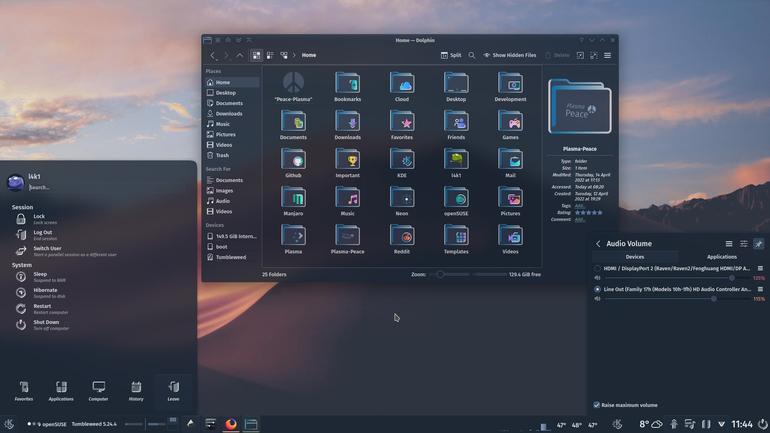
Task: Switch to the Applications tab
Action: 721,257
